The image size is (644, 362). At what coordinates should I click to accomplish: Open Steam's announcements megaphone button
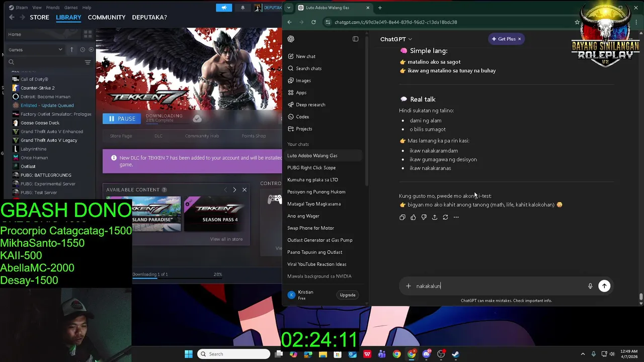click(224, 8)
